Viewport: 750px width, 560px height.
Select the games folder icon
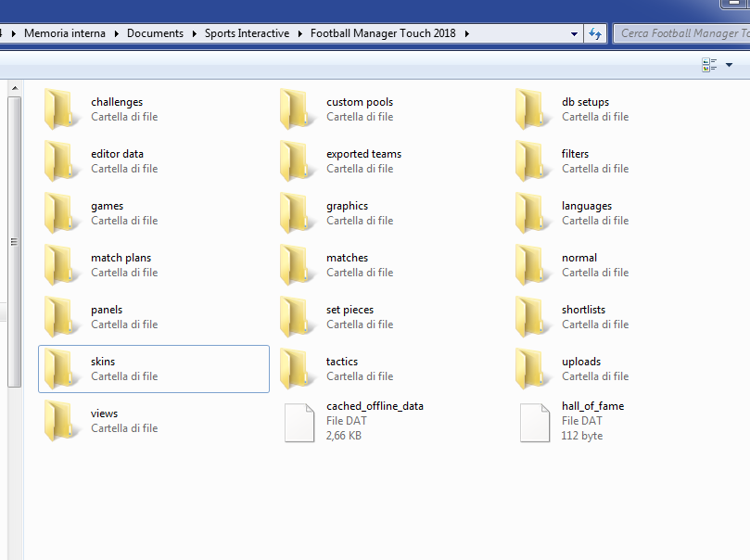pyautogui.click(x=61, y=213)
